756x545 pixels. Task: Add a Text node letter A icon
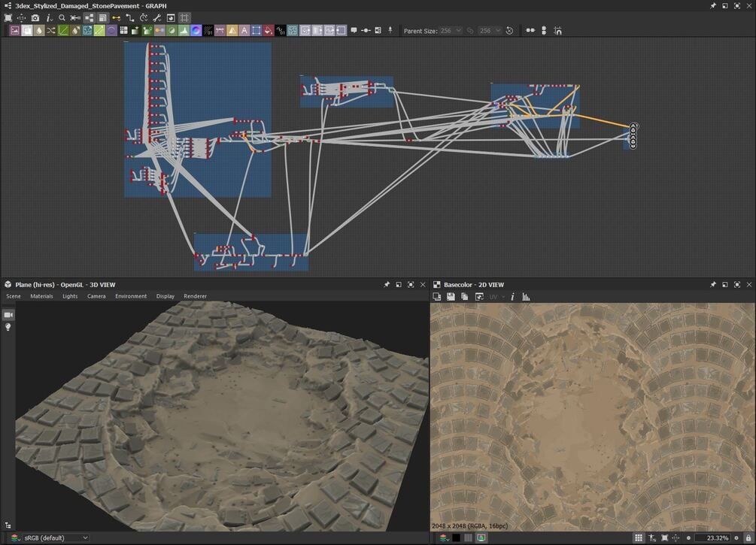click(x=244, y=30)
